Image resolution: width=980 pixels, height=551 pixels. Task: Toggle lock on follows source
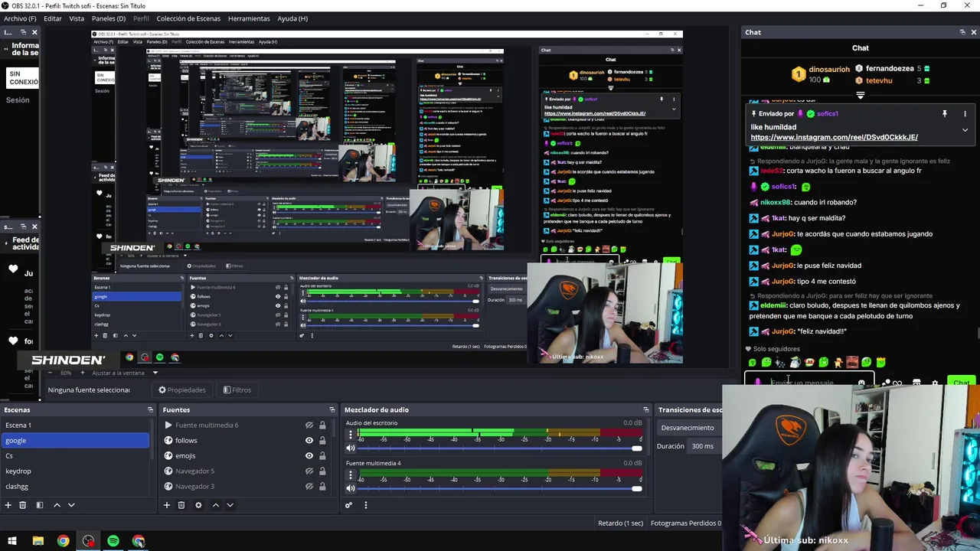click(x=322, y=441)
